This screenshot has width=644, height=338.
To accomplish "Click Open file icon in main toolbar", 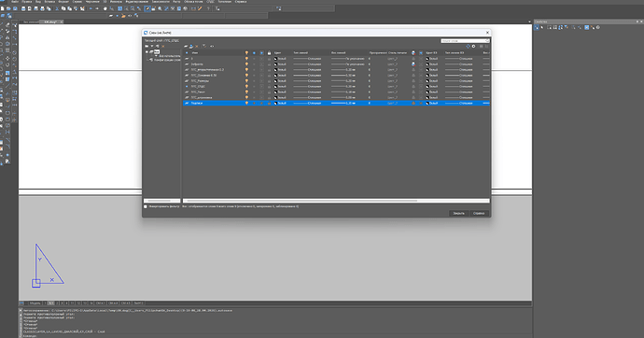I will pos(8,8).
